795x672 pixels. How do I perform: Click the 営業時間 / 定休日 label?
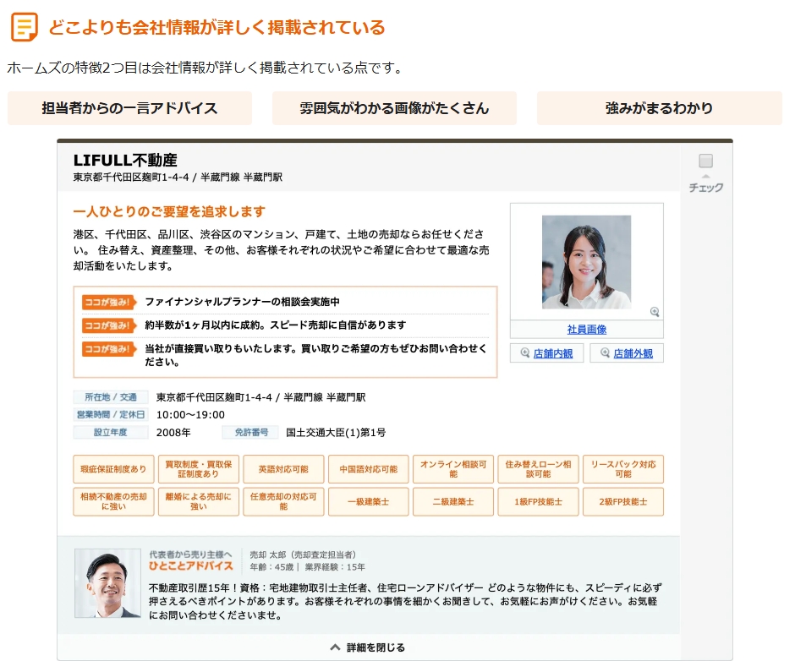pos(111,414)
